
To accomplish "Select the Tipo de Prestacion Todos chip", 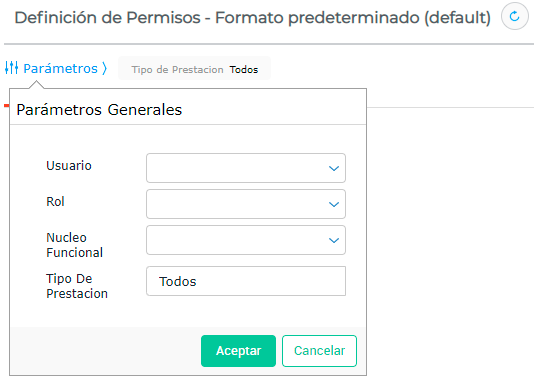I will coord(194,69).
